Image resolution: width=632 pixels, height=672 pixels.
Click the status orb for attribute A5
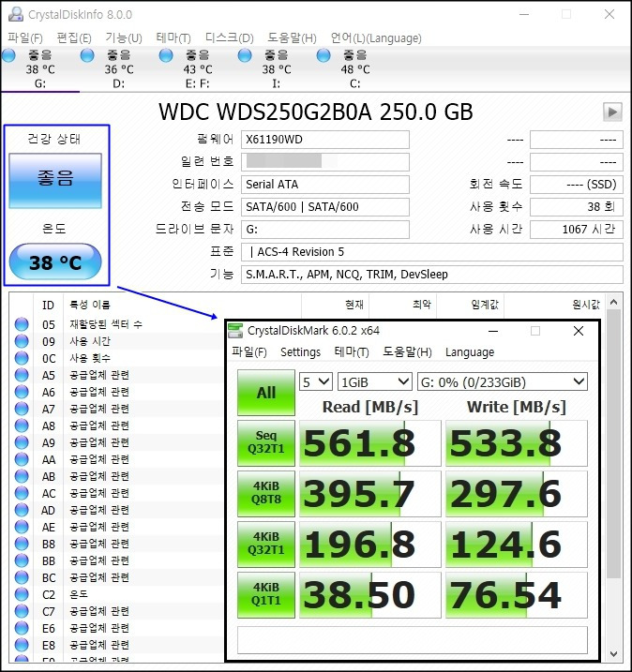coord(22,375)
